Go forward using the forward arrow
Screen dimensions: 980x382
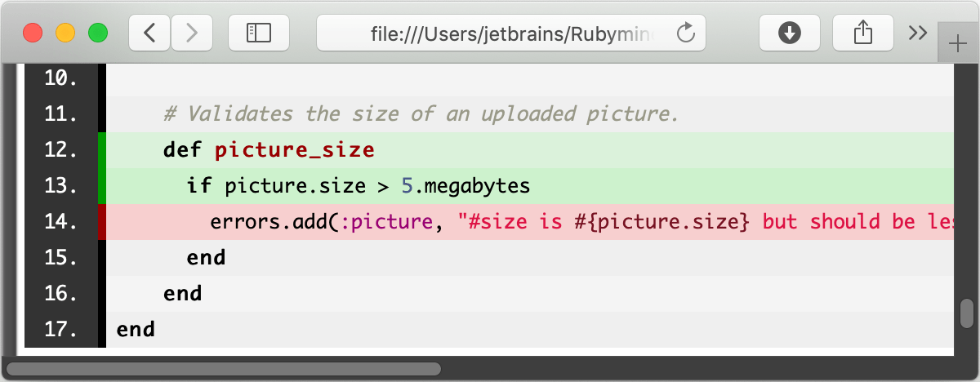coord(192,33)
